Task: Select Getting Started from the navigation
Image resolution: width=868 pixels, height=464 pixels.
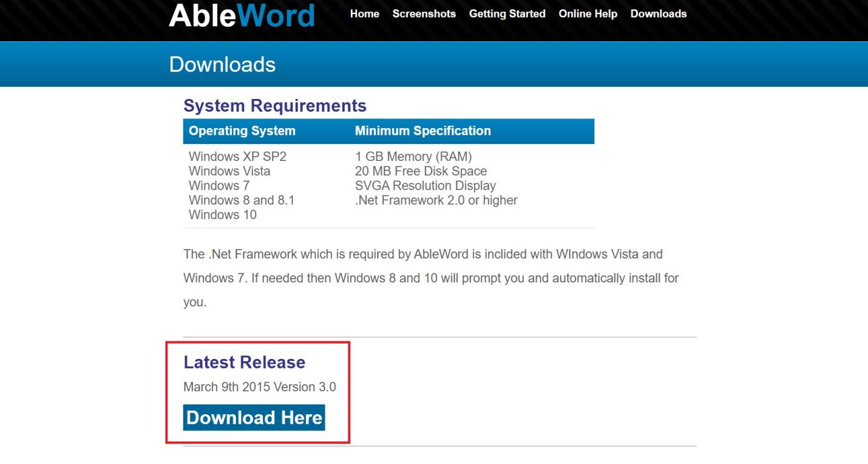Action: (507, 14)
